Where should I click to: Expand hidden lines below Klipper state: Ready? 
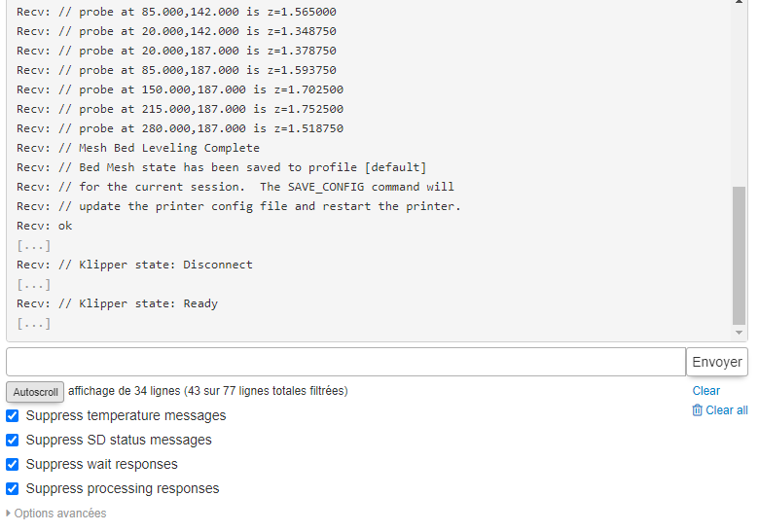(33, 323)
